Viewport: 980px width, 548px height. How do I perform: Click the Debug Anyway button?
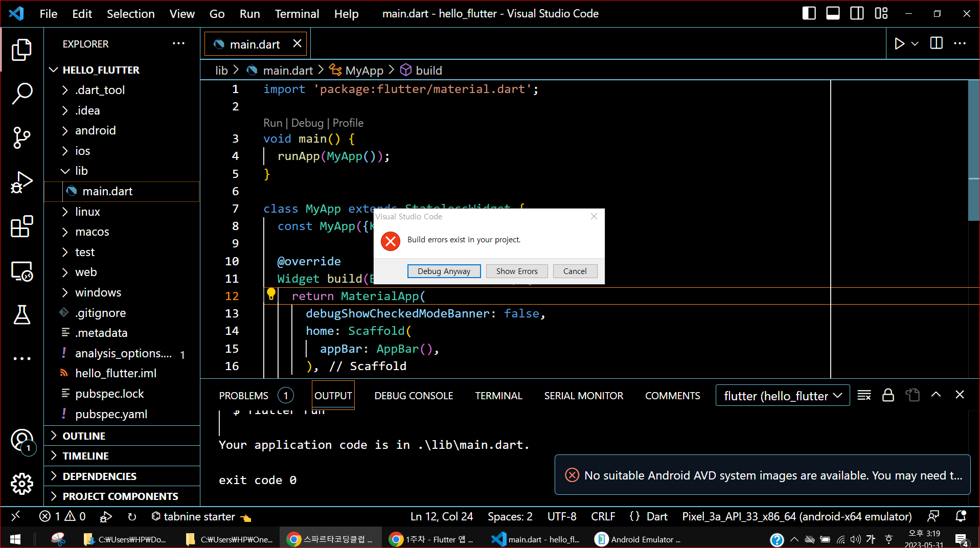(444, 271)
